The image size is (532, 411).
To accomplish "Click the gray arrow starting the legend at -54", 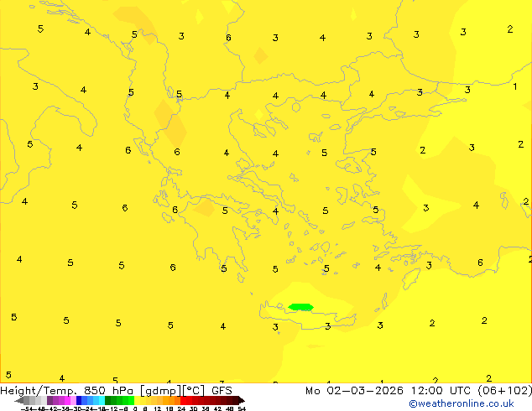I will [19, 400].
